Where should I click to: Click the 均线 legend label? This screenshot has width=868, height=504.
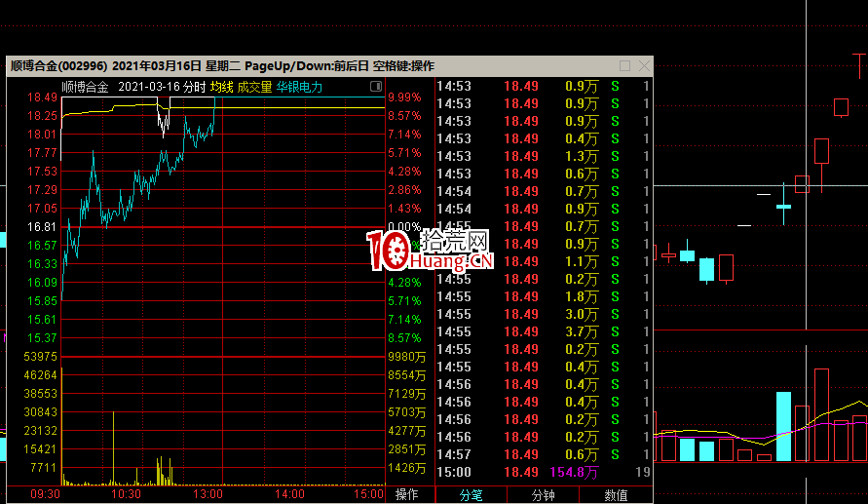[221, 87]
